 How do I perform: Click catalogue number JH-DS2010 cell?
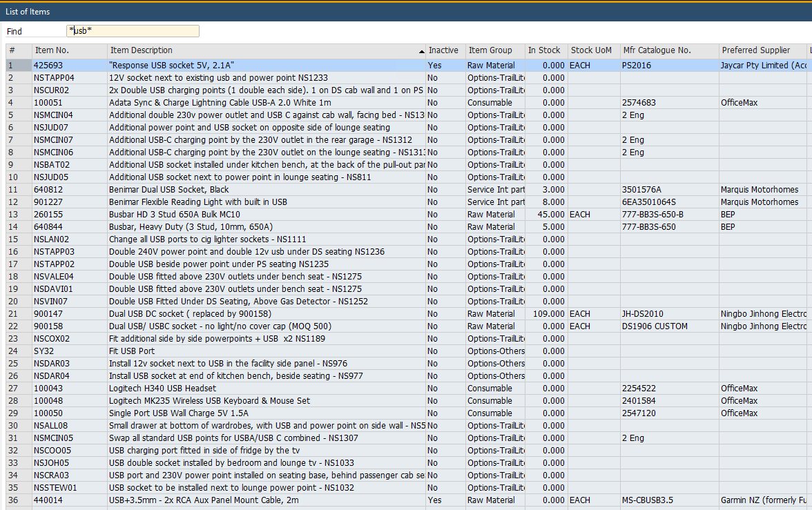tap(642, 314)
